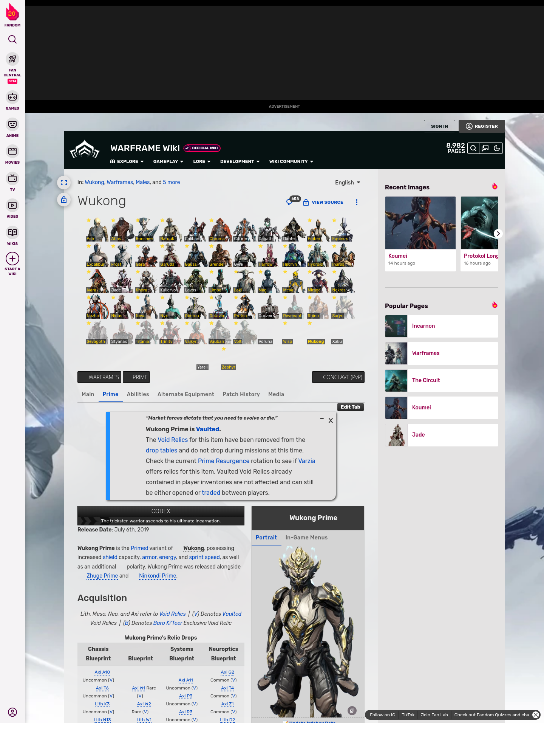Open the Koumei recent image thumbnail

coord(420,223)
